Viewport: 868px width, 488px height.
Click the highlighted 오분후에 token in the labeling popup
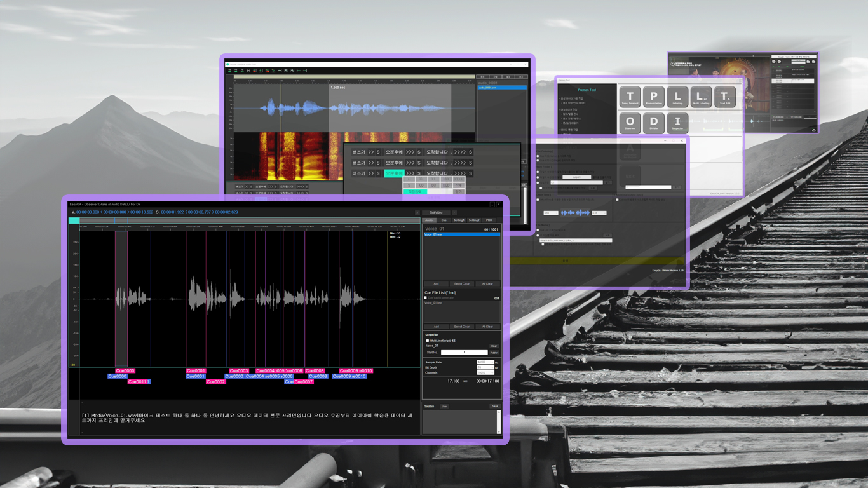coord(394,173)
